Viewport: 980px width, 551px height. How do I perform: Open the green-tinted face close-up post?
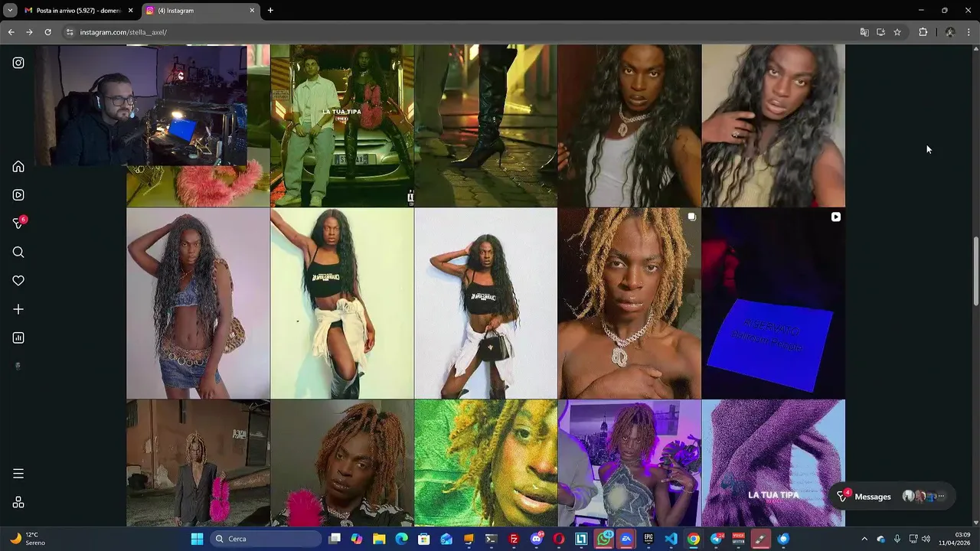pos(486,463)
